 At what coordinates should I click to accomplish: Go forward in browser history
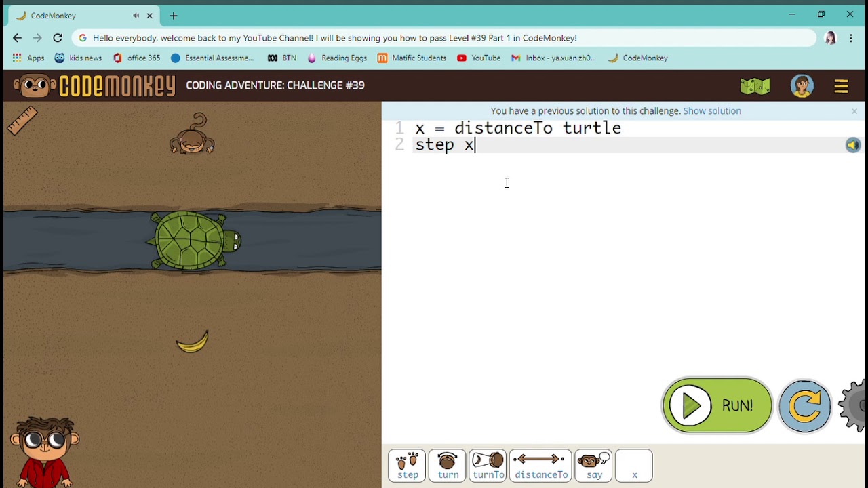pos(37,38)
